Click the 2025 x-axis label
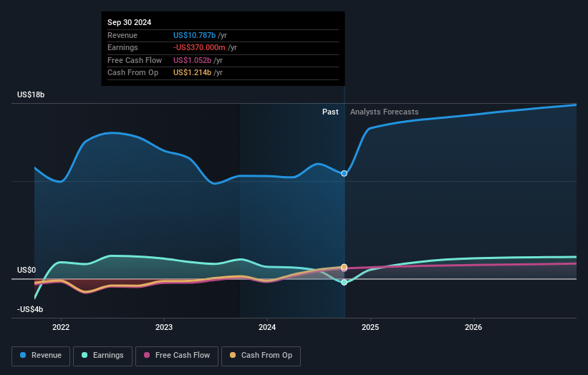The image size is (588, 375). click(370, 327)
